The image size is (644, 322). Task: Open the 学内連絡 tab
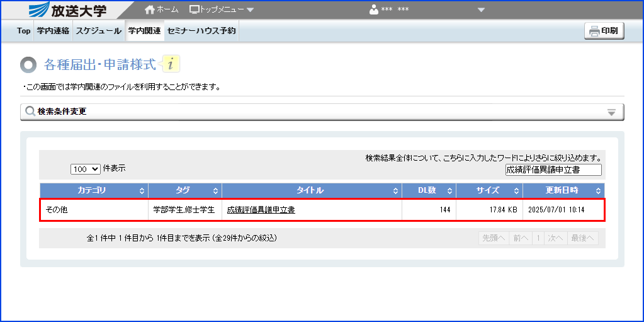[x=53, y=31]
